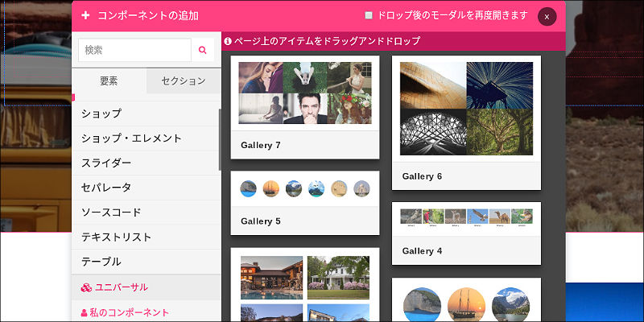Click the Gallery 4 label

click(422, 251)
